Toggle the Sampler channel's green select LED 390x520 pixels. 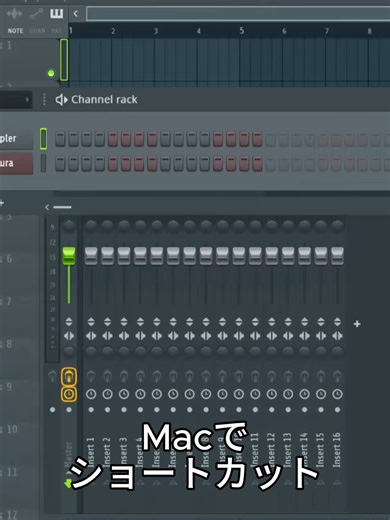coord(43,138)
